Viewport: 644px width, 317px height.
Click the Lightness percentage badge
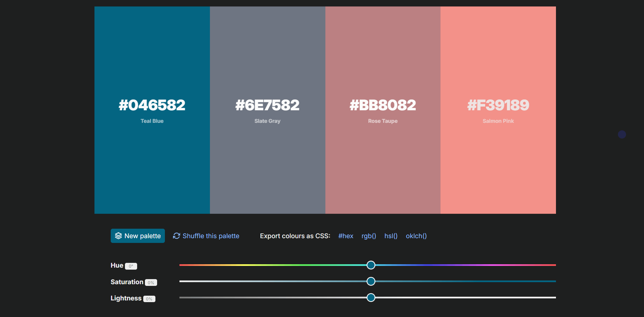(x=149, y=298)
